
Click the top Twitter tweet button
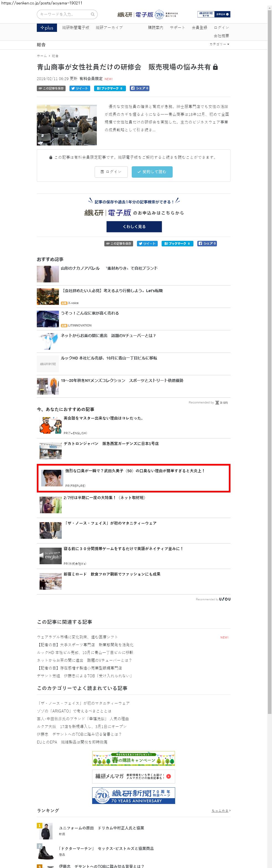click(x=80, y=88)
